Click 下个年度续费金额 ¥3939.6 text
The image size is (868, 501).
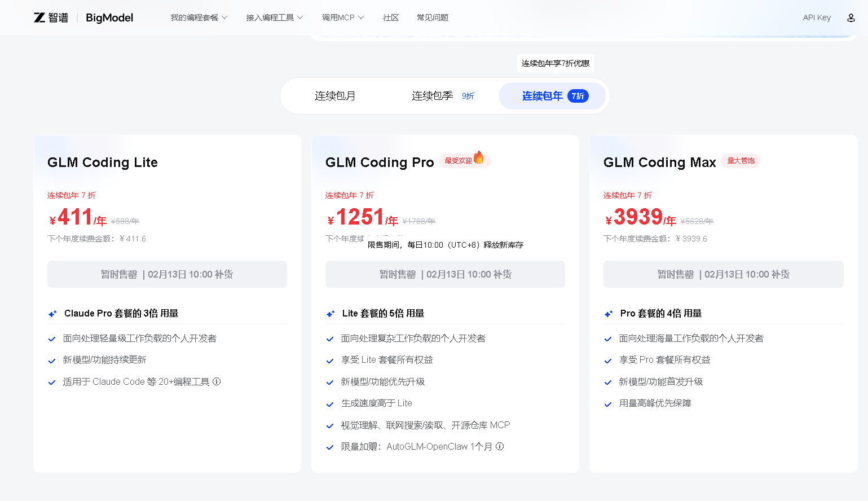click(x=655, y=239)
